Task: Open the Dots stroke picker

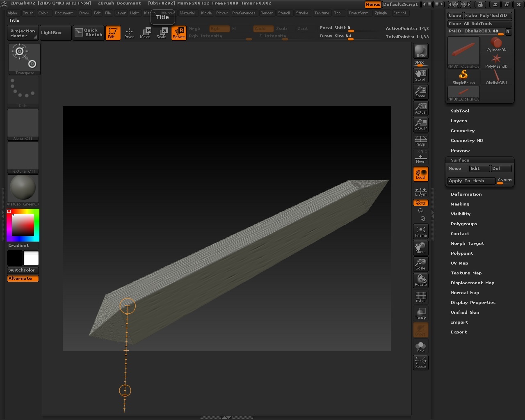Action: click(23, 92)
